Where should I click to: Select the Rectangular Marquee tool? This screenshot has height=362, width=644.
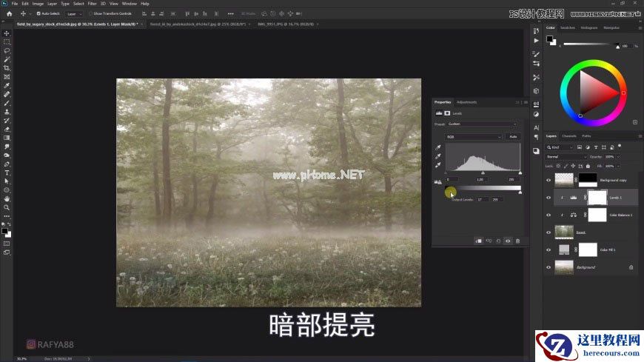pos(7,42)
